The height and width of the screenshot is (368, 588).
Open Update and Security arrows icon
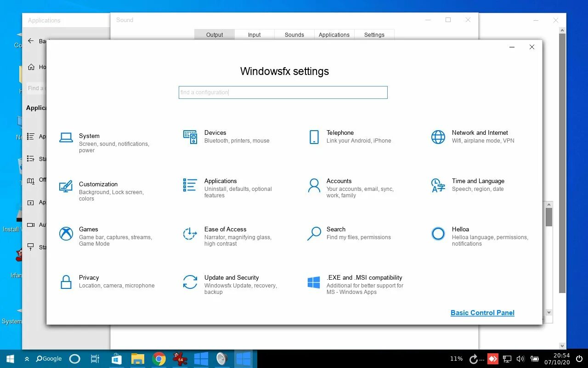click(190, 282)
